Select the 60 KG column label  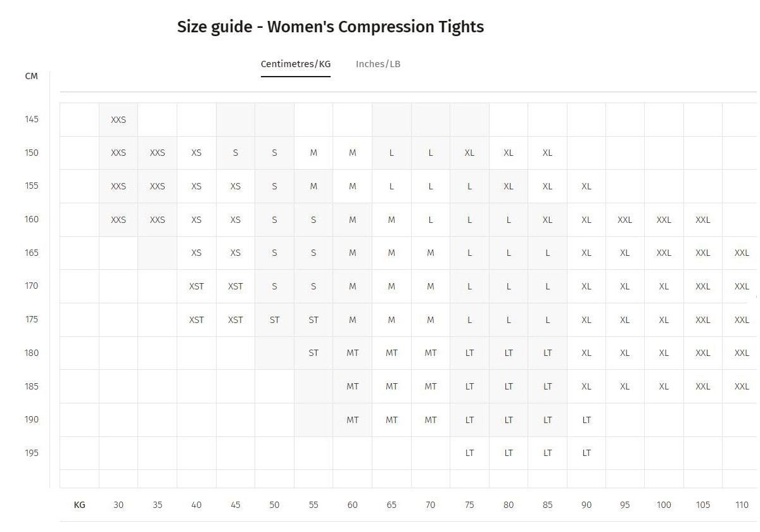pyautogui.click(x=352, y=505)
